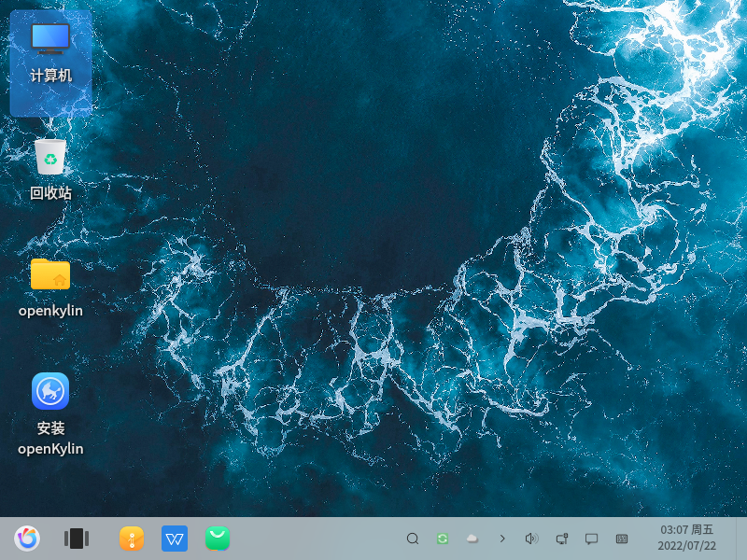Click the green update tray icon
Viewport: 747px width, 560px height.
443,539
